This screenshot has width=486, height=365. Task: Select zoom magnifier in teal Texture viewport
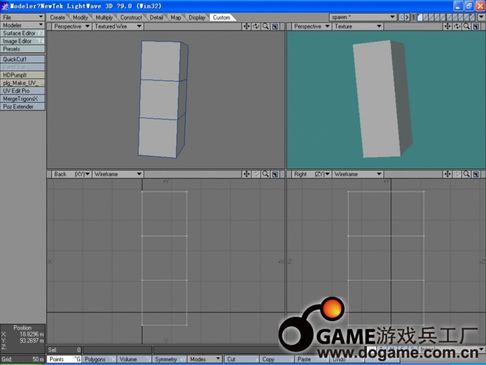coord(467,26)
